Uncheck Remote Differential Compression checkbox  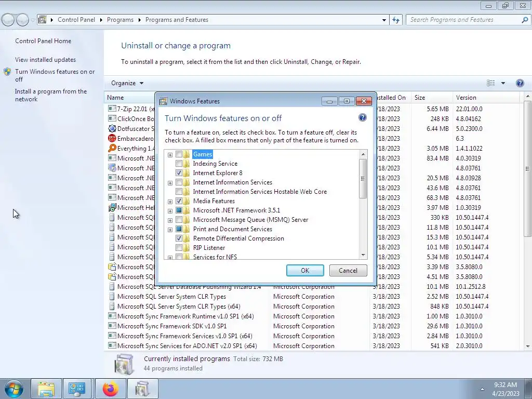click(179, 238)
